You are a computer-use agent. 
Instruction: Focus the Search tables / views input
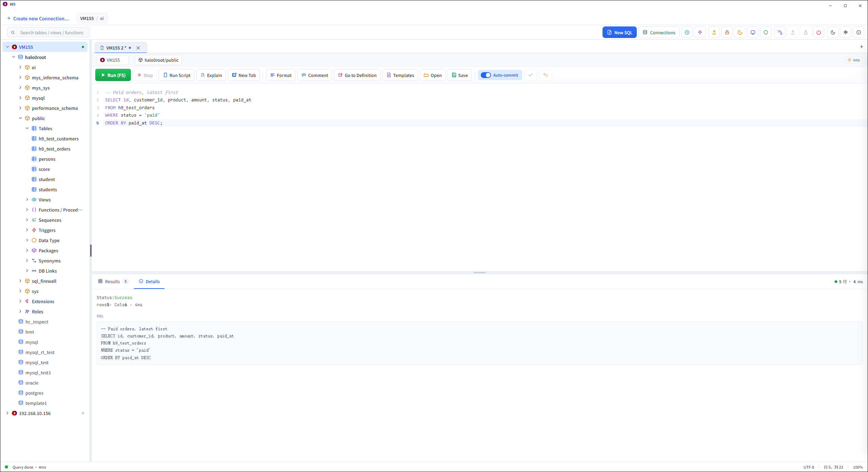coord(48,33)
